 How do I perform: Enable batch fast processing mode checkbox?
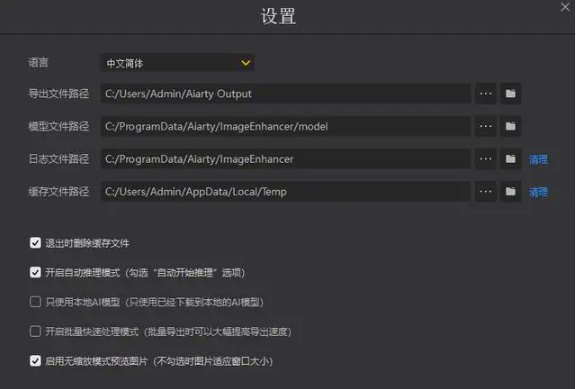tap(35, 331)
